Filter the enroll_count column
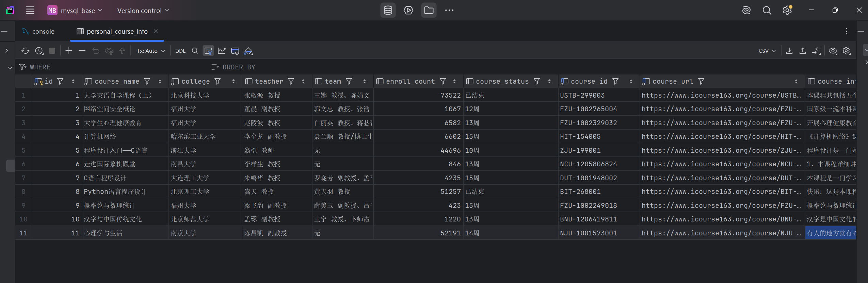The height and width of the screenshot is (283, 868). pos(443,82)
